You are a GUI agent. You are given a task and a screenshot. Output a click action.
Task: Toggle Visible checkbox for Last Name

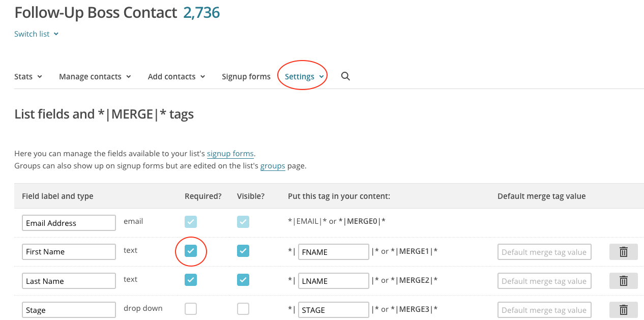point(243,280)
